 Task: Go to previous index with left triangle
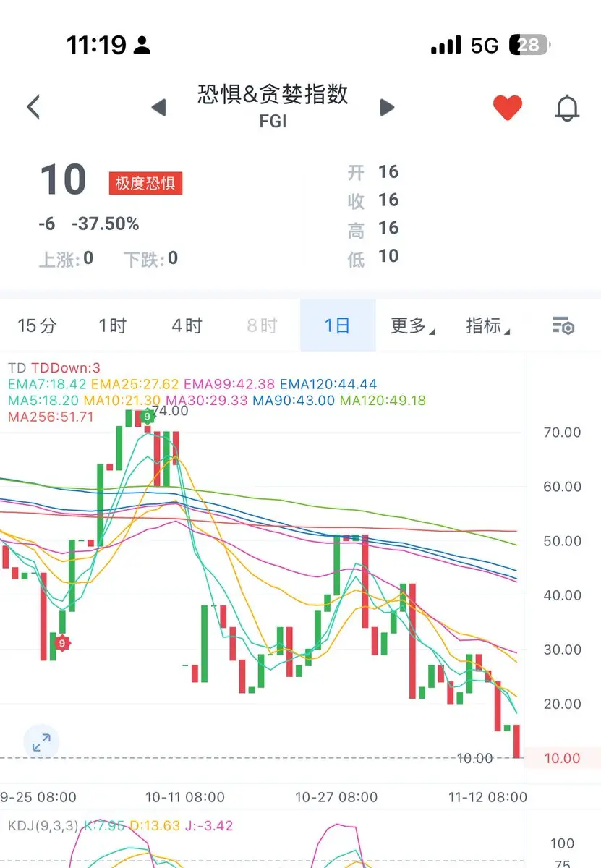[x=159, y=108]
